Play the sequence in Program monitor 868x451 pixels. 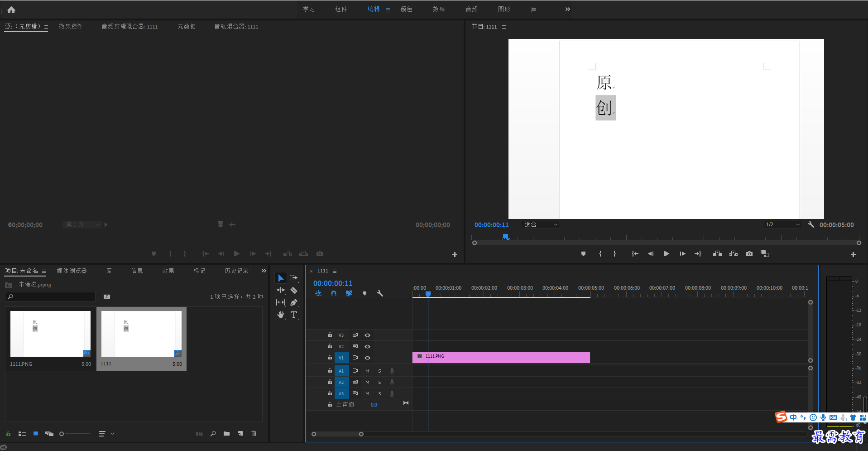point(666,254)
